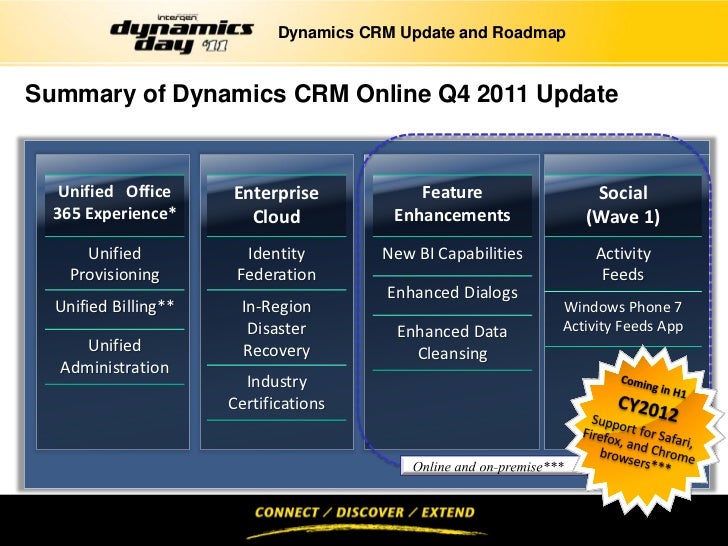
Task: Select the Enterprise Cloud column heading
Action: pyautogui.click(x=276, y=205)
